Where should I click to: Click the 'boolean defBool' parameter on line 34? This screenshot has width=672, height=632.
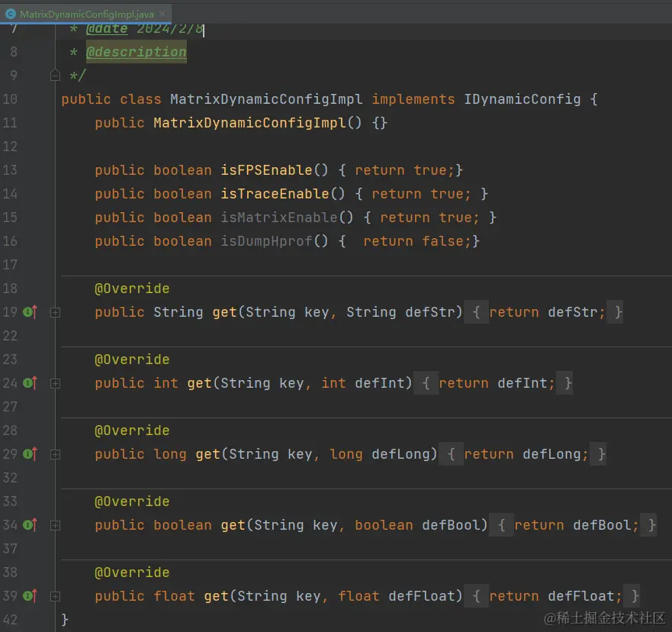417,524
